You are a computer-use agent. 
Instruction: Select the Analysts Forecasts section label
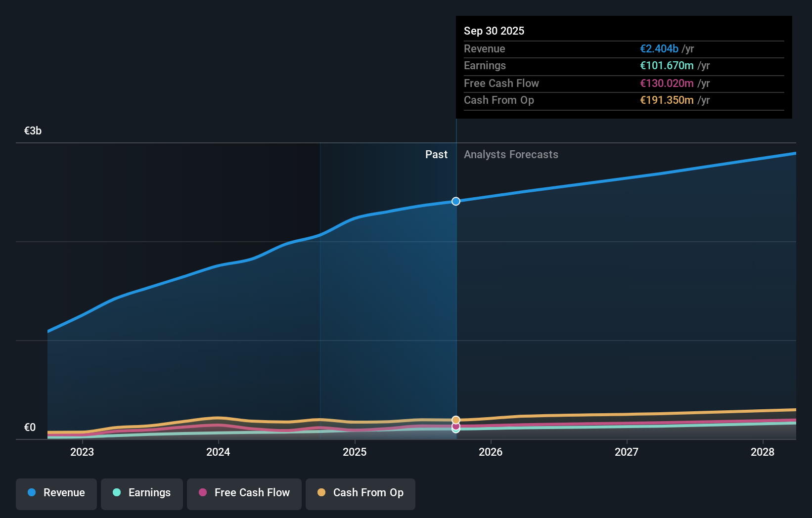tap(511, 154)
